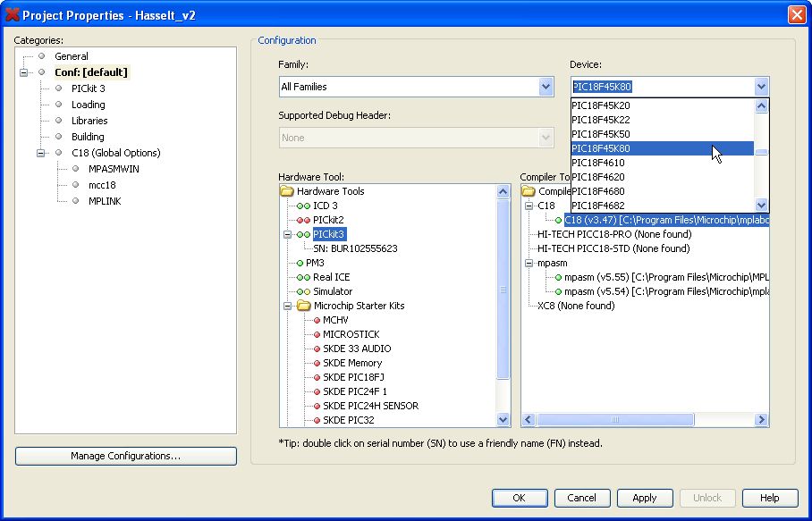Select the mcc18 category item
Screen dimensions: 812x521
tap(102, 185)
